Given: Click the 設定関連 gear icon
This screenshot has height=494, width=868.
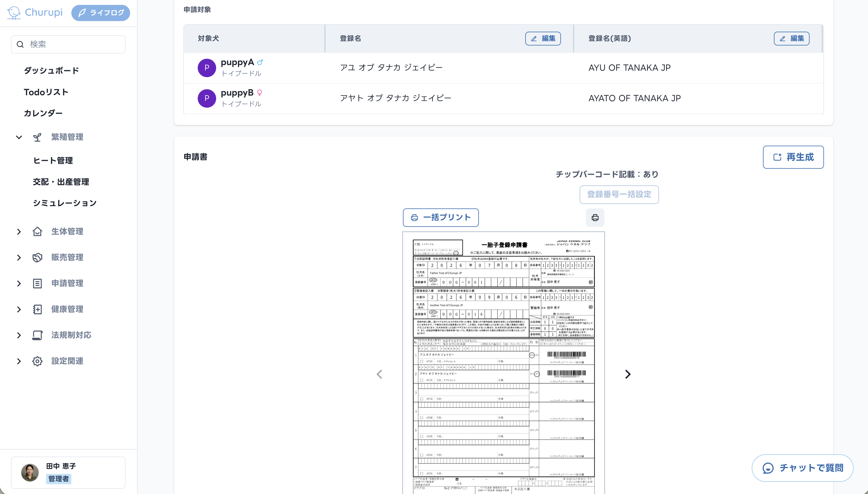Looking at the screenshot, I should click(x=37, y=361).
